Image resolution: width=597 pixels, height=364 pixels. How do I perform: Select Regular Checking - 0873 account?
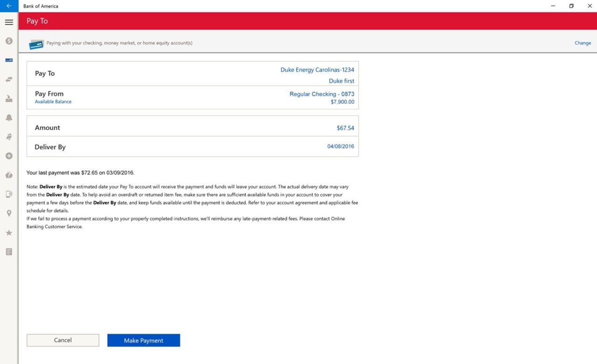coord(322,94)
